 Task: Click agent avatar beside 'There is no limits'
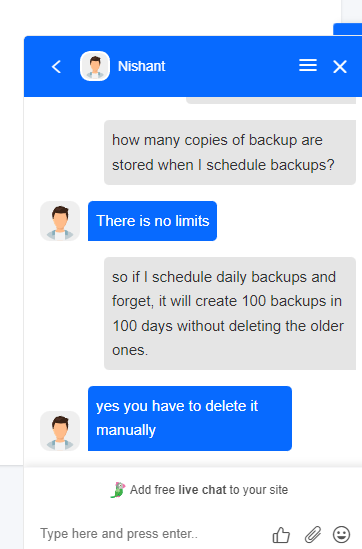coord(60,221)
